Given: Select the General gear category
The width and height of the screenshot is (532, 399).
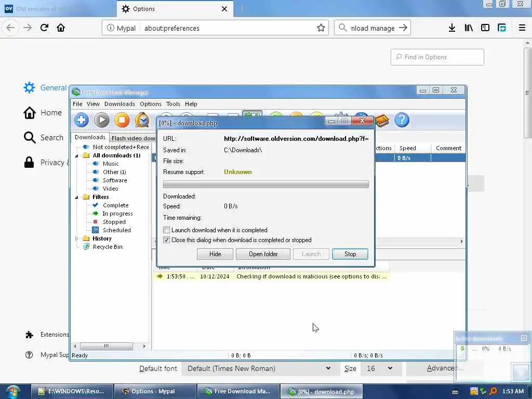Looking at the screenshot, I should (45, 87).
